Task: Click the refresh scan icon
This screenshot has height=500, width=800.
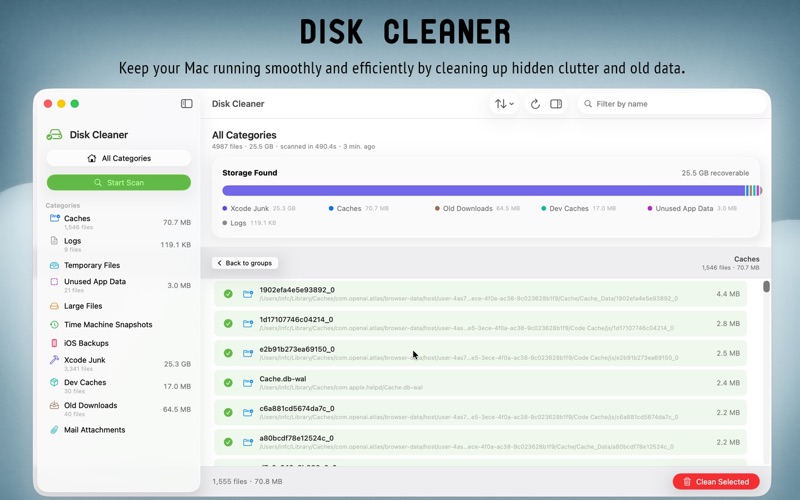Action: pos(535,104)
